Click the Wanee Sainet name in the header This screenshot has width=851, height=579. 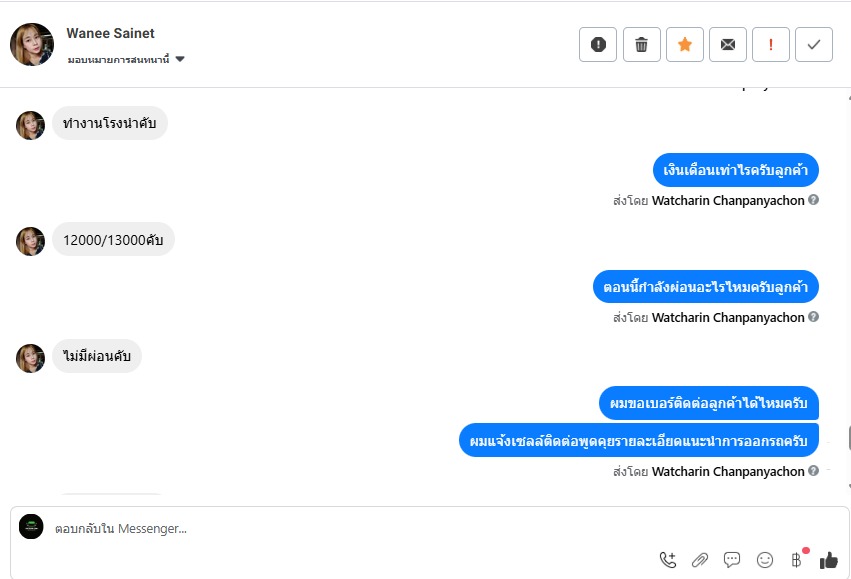(x=110, y=33)
